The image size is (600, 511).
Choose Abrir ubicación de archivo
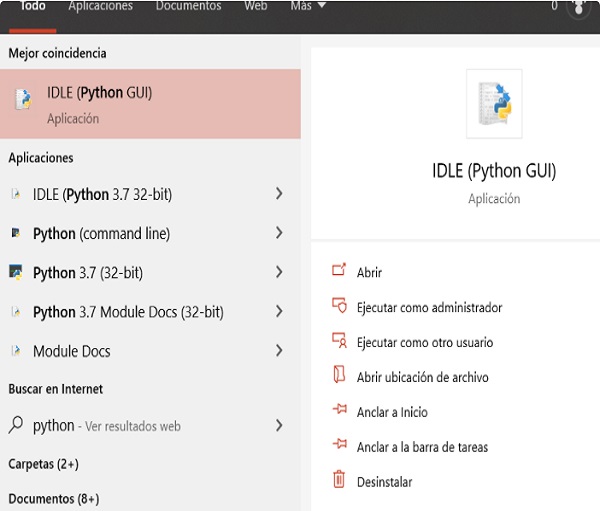pos(422,377)
